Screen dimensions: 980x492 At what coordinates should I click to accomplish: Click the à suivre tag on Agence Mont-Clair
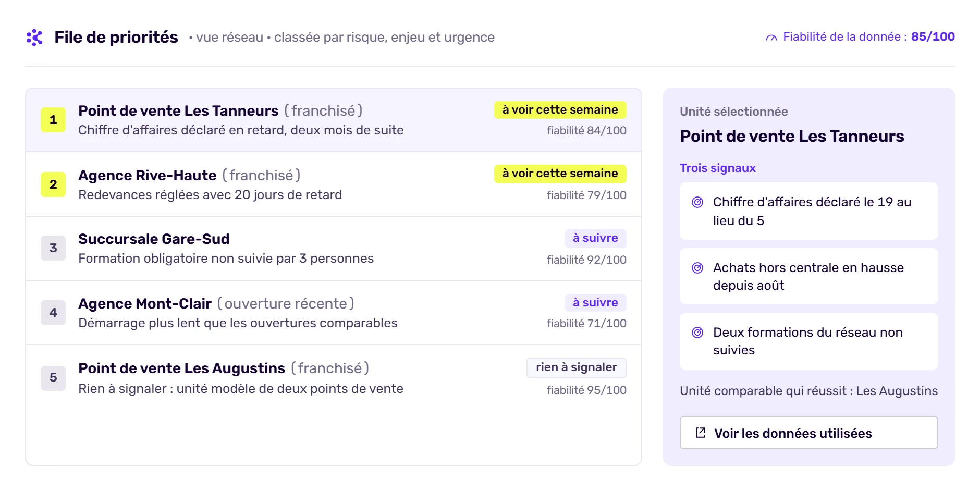click(595, 303)
